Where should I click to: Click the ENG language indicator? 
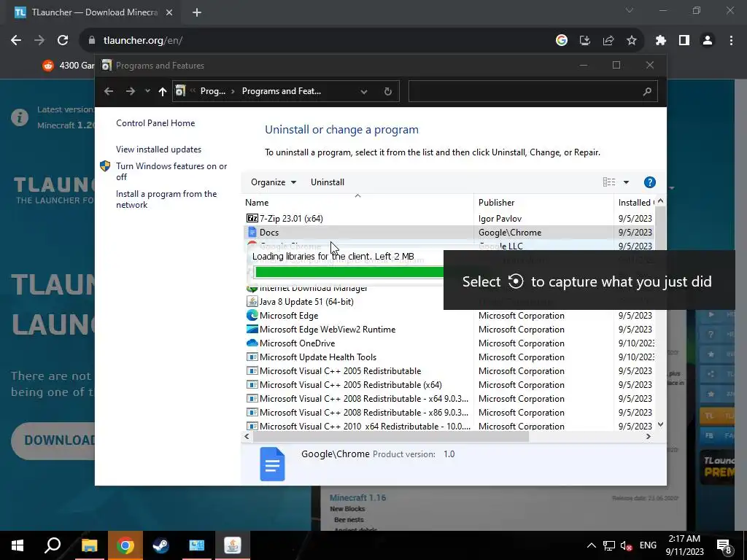(648, 545)
